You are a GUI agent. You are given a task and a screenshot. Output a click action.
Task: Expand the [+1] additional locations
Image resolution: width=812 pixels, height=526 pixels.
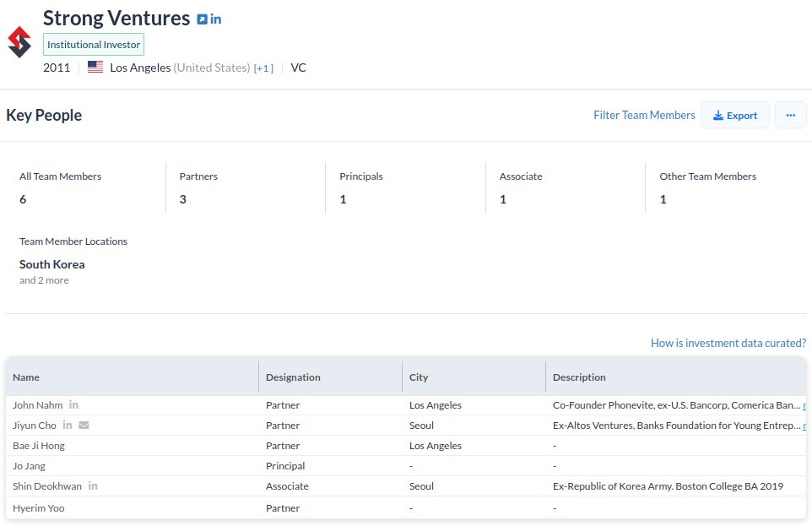point(263,68)
